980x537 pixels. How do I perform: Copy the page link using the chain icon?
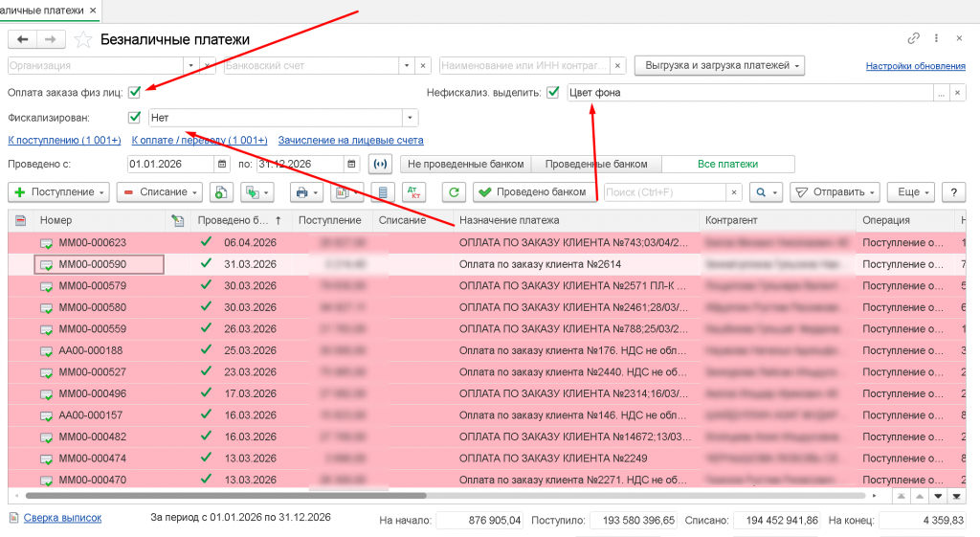tap(913, 39)
